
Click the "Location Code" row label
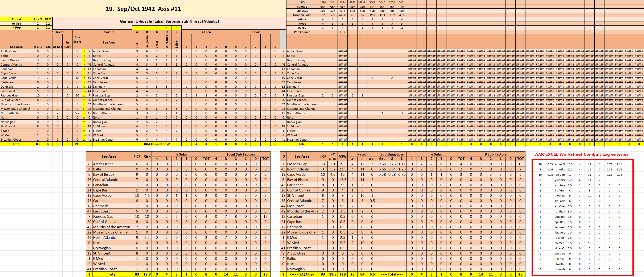pyautogui.click(x=302, y=15)
